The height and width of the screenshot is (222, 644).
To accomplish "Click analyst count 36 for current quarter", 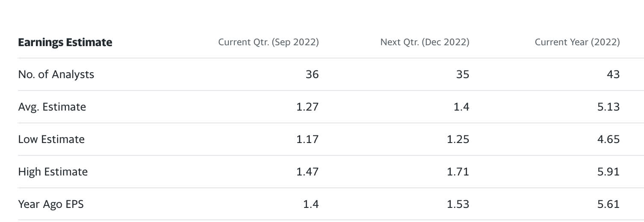I will [312, 74].
